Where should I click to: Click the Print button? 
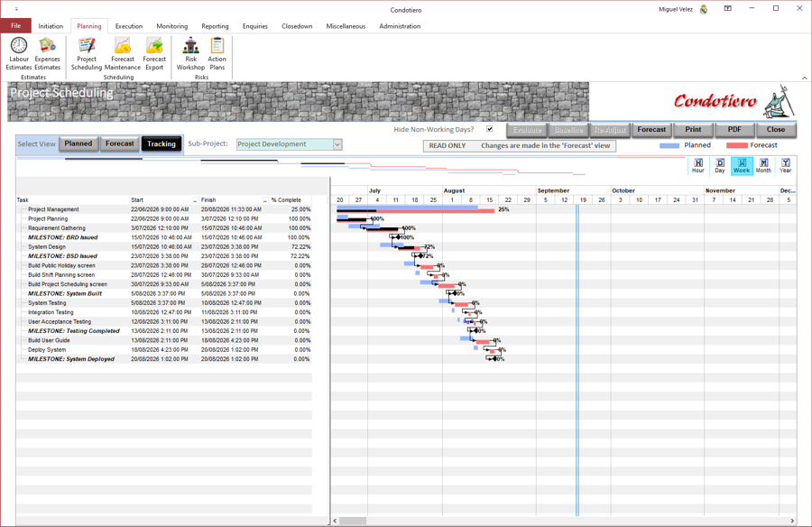point(693,130)
